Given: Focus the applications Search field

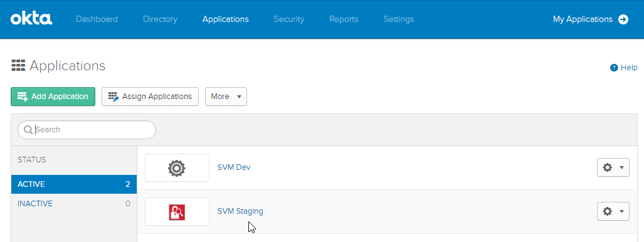Looking at the screenshot, I should coord(87,130).
